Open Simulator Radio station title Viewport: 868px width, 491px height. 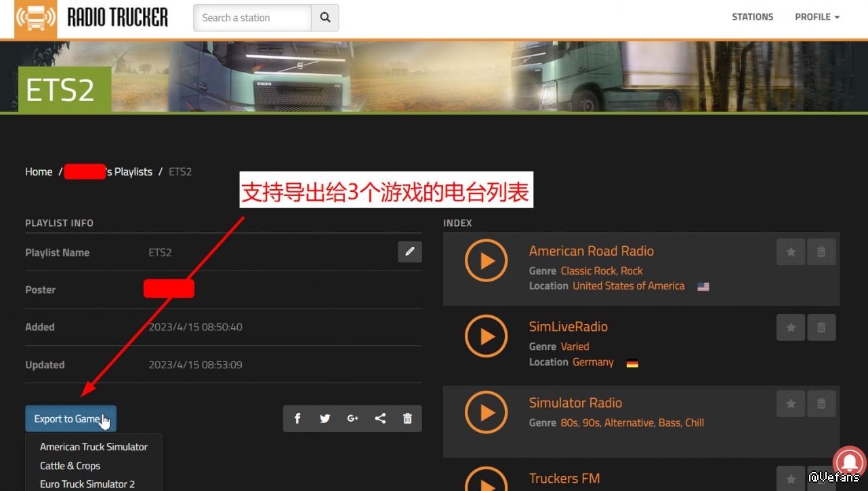click(x=575, y=403)
